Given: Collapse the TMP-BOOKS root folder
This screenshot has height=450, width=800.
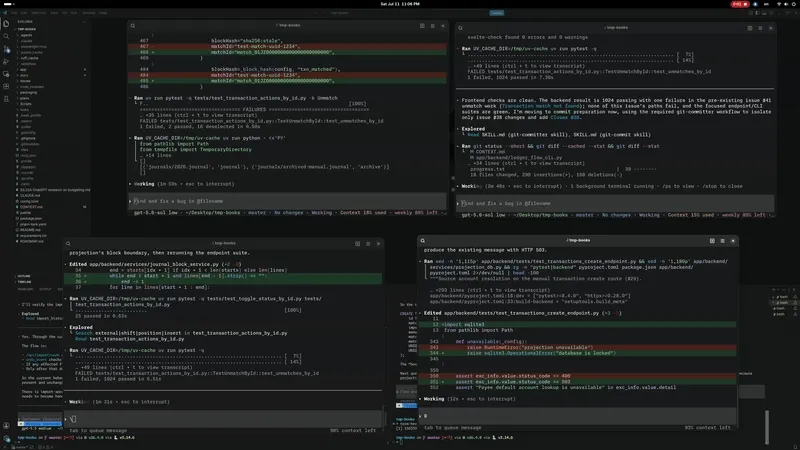Looking at the screenshot, I should [x=28, y=29].
